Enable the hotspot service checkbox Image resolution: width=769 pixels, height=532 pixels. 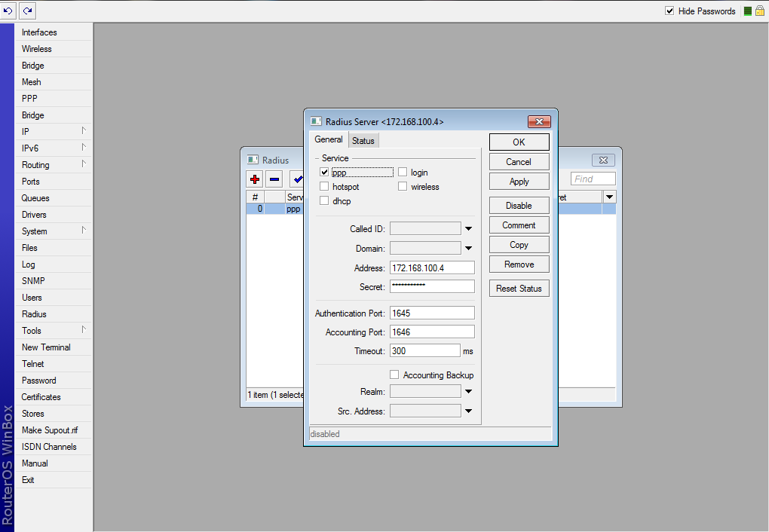pos(324,187)
